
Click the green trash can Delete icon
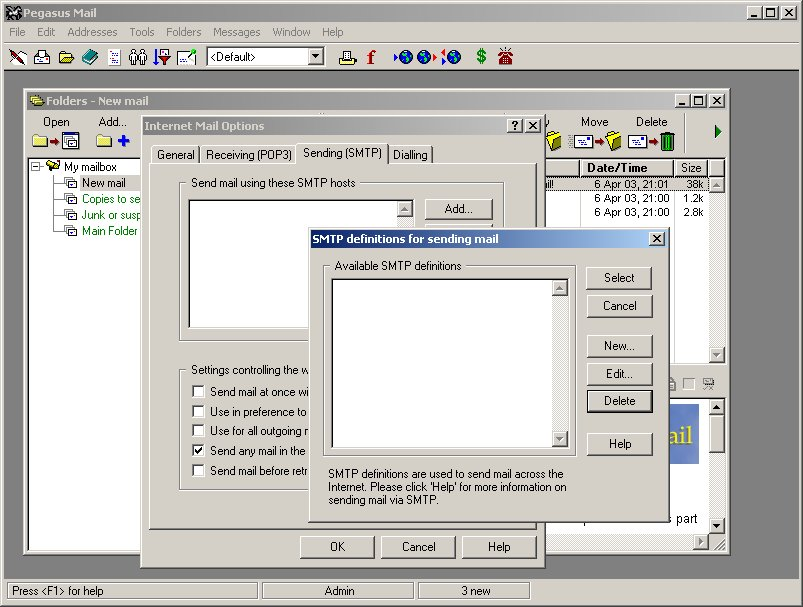(667, 142)
